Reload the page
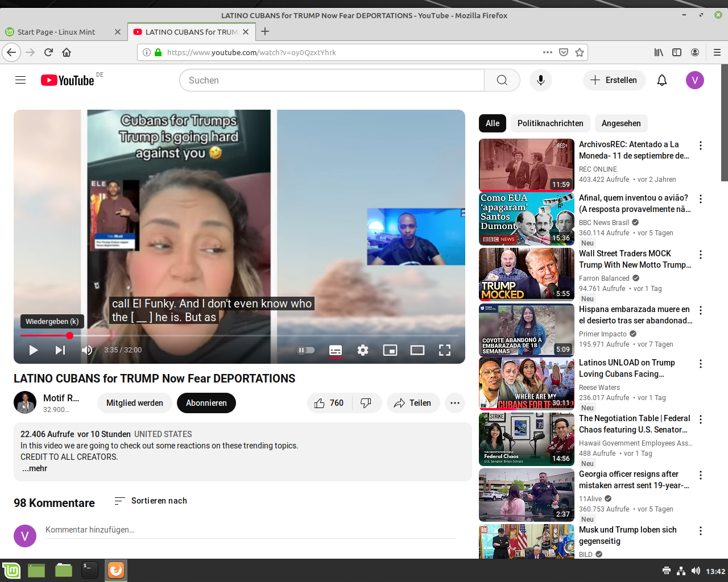Viewport: 728px width, 582px height. [x=48, y=52]
